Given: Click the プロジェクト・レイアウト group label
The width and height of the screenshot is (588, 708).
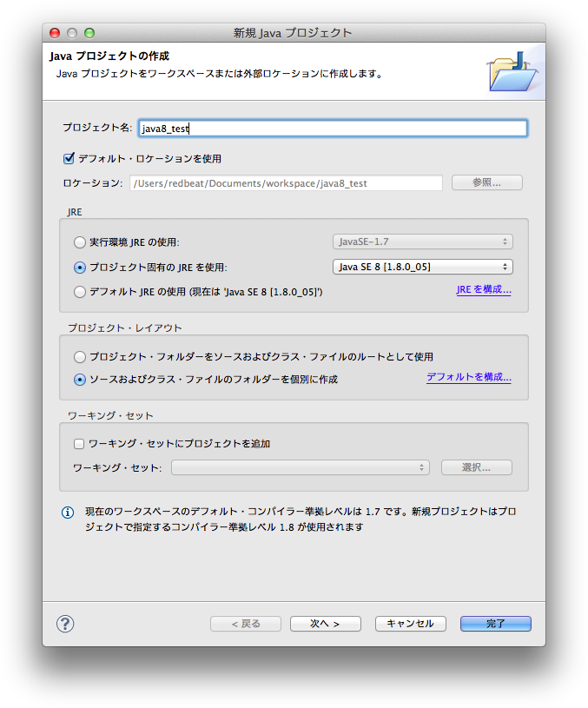Looking at the screenshot, I should click(x=125, y=328).
